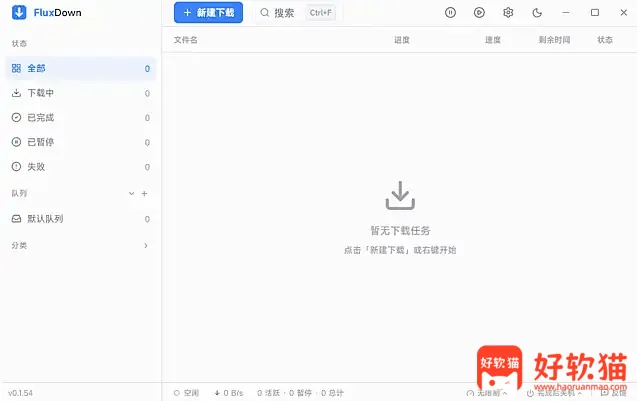
Task: Maximize the FluxDown window
Action: pos(595,13)
